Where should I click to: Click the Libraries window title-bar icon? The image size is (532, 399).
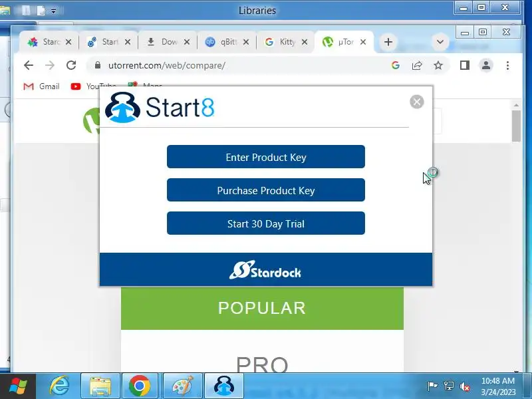tap(5, 11)
